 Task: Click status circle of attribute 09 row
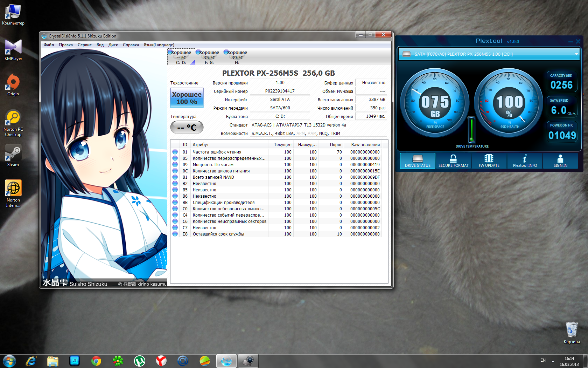(x=175, y=164)
